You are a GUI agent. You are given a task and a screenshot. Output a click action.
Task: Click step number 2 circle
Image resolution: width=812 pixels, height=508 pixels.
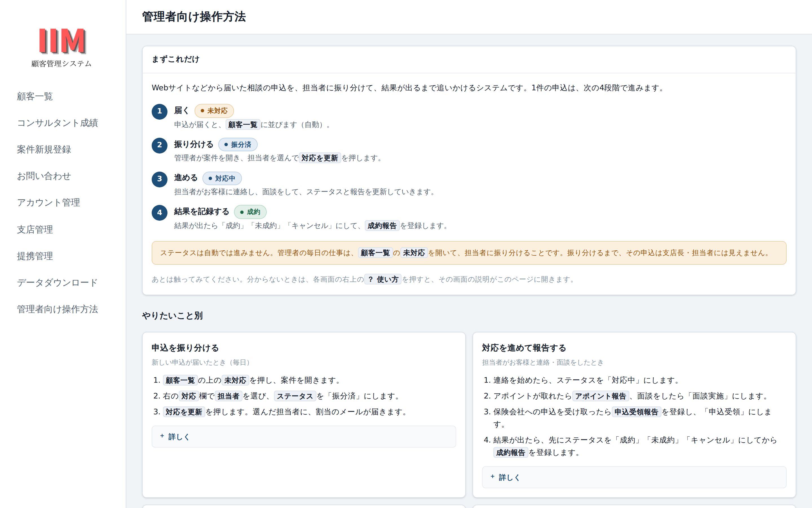[159, 145]
